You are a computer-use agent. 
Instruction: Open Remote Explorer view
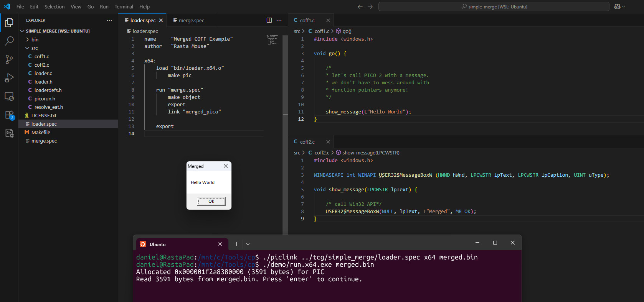click(x=9, y=97)
